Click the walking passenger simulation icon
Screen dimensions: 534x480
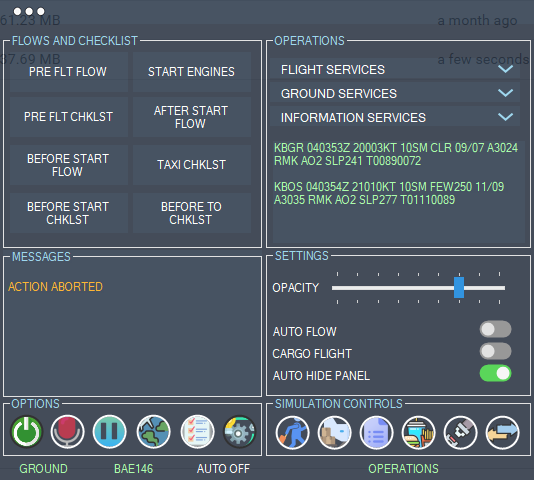293,433
